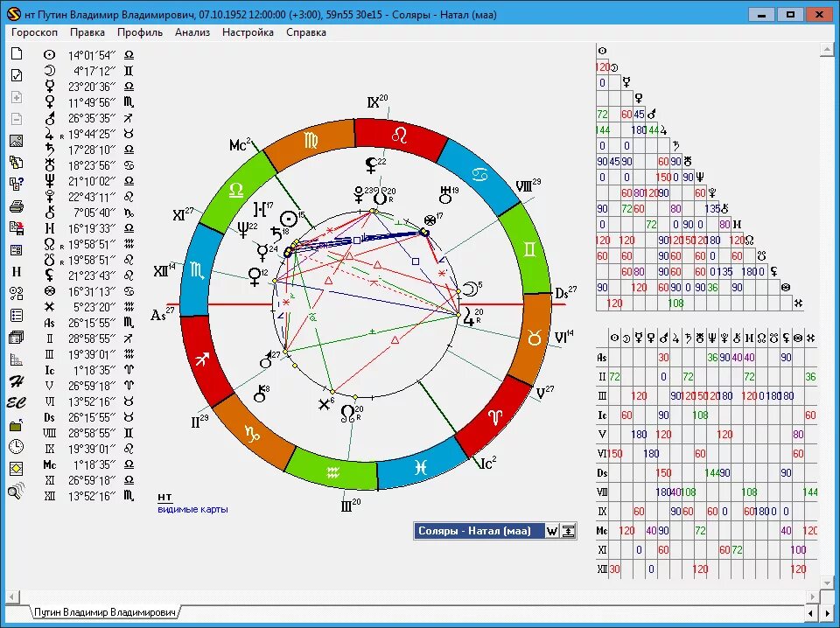The image size is (840, 628).
Task: Click the Jupiter position 19°44′25″ value
Action: [x=92, y=134]
